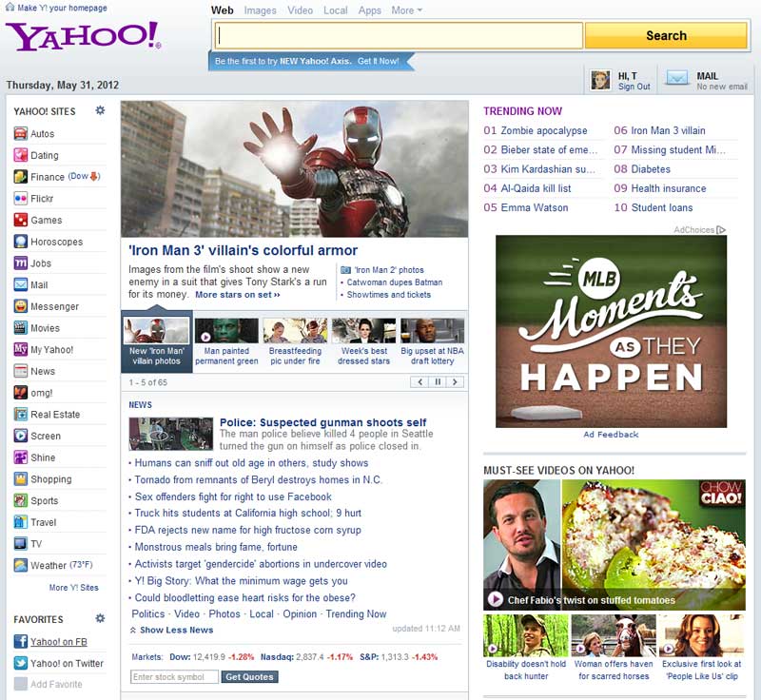Click the Sign Out link
Viewport: 761px width, 700px height.
pos(634,87)
